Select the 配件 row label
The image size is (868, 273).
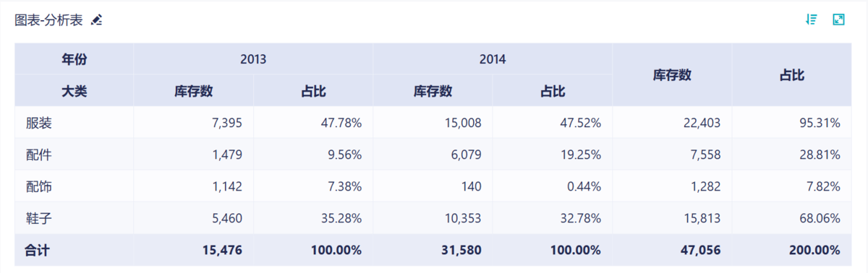tap(39, 155)
